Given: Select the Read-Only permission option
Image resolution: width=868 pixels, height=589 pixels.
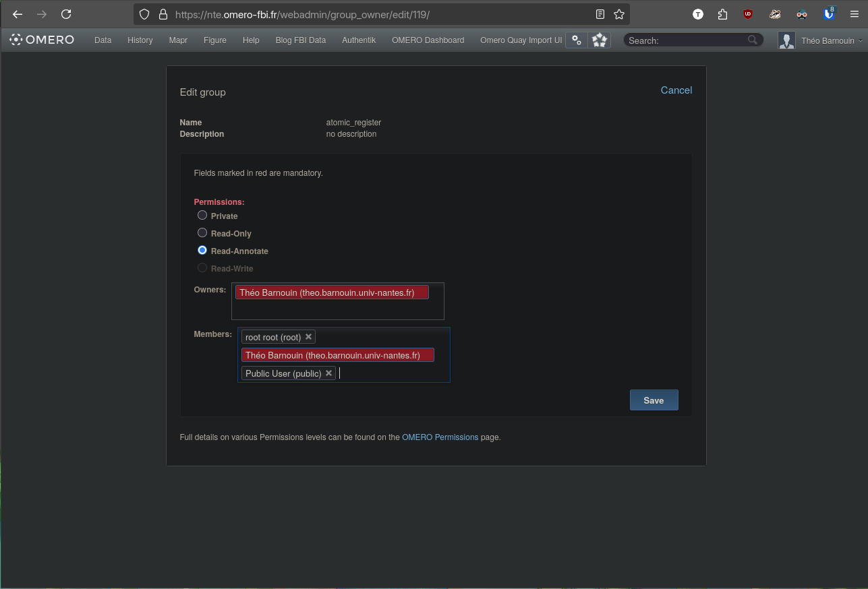Looking at the screenshot, I should click(202, 233).
